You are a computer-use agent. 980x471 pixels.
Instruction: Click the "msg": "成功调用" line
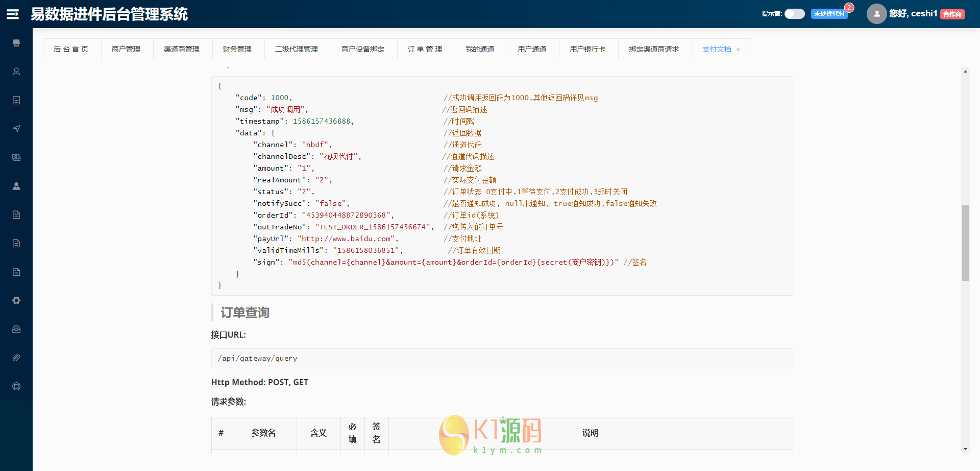[x=272, y=109]
